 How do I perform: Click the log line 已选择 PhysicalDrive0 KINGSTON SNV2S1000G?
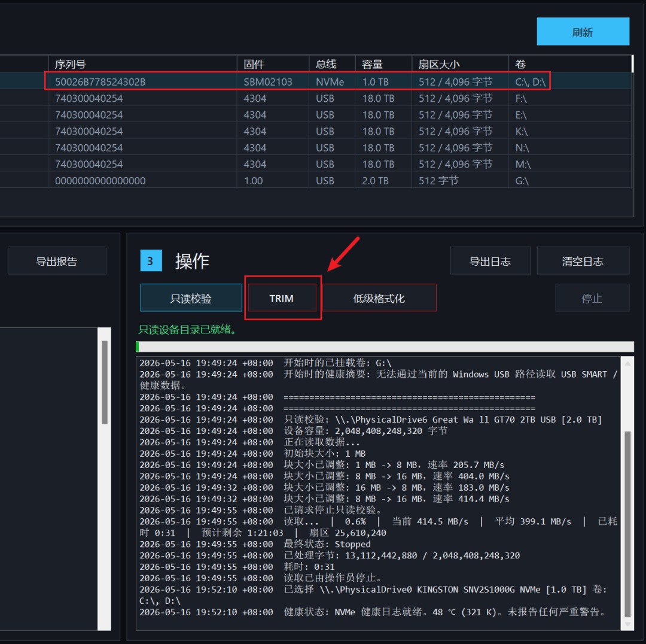point(373,595)
